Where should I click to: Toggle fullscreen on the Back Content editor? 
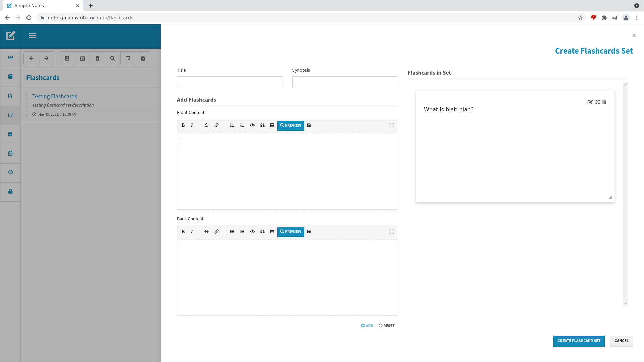pyautogui.click(x=391, y=232)
